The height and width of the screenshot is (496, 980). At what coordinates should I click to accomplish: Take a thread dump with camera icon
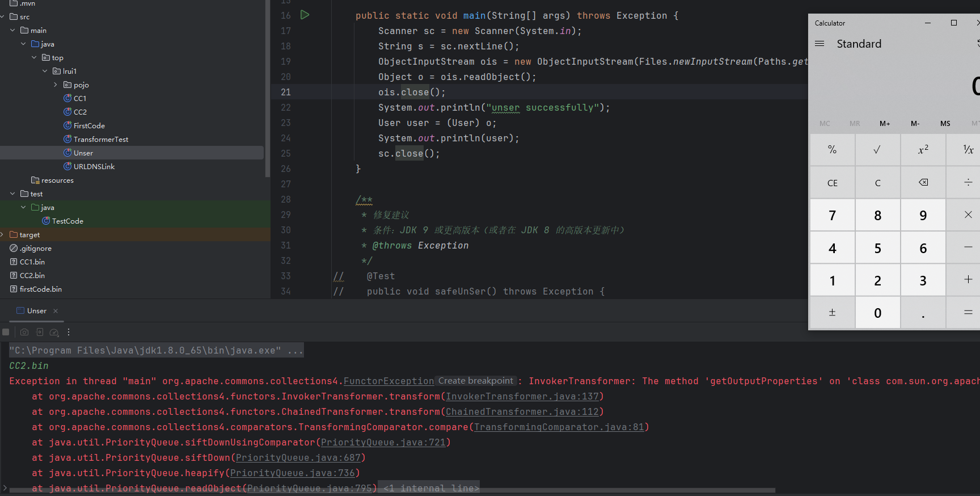tap(24, 332)
